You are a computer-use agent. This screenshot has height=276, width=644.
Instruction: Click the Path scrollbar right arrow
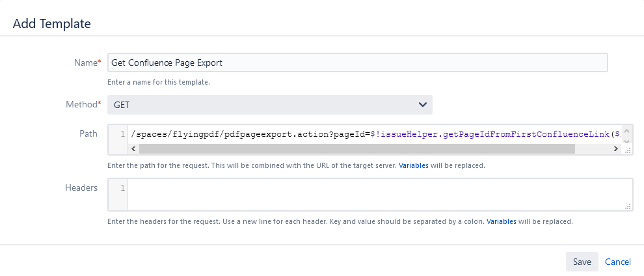coord(616,149)
